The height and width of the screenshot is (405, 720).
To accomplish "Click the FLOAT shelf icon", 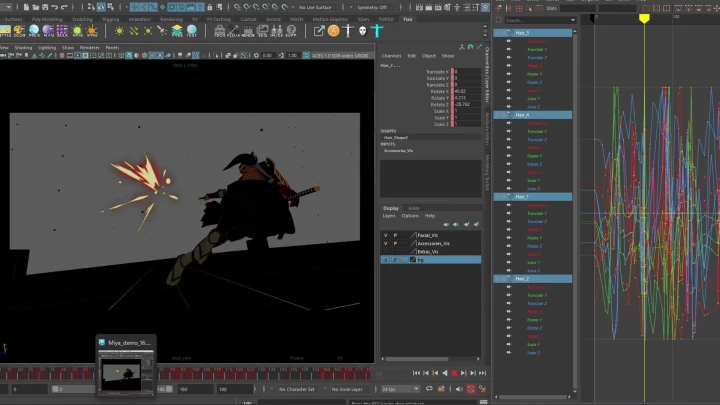I will pos(234,31).
